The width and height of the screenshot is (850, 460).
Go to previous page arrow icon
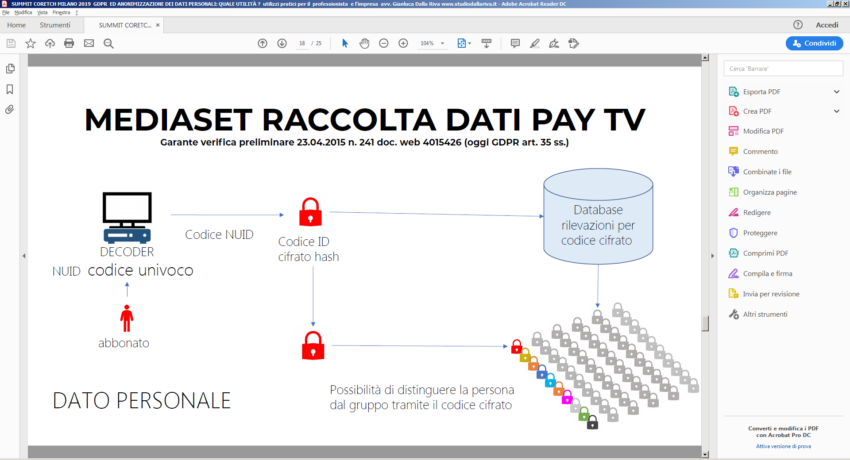tap(262, 43)
